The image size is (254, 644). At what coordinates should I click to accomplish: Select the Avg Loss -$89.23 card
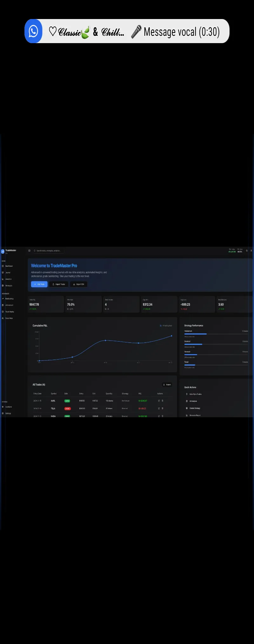(197, 304)
